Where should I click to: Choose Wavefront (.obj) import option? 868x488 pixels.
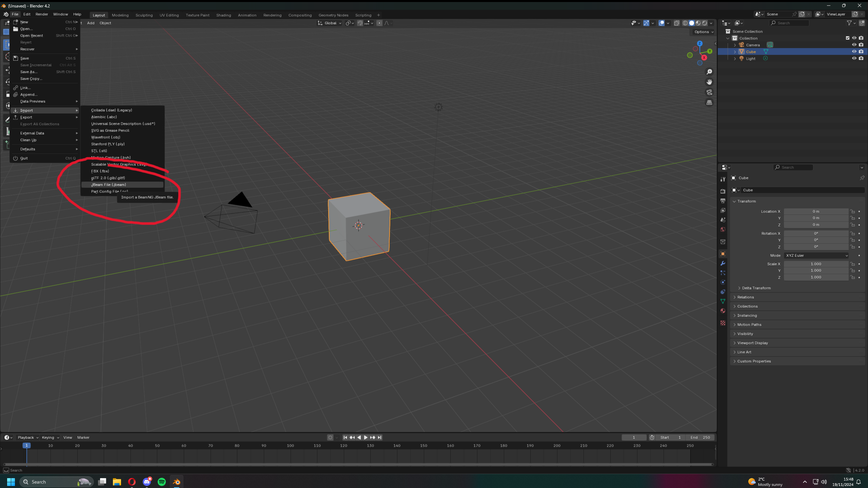click(x=122, y=137)
